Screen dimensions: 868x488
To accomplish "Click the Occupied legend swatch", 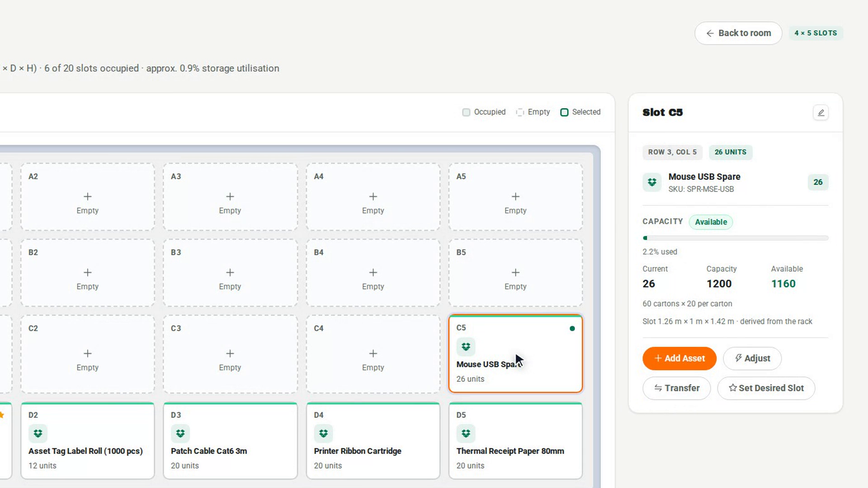I will (x=466, y=112).
